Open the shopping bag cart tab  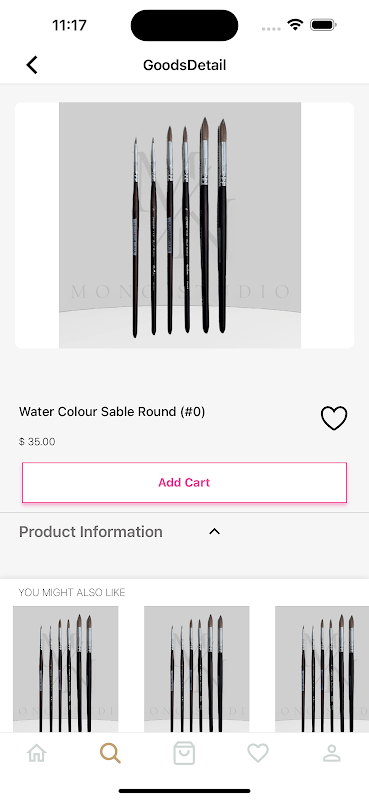point(184,753)
